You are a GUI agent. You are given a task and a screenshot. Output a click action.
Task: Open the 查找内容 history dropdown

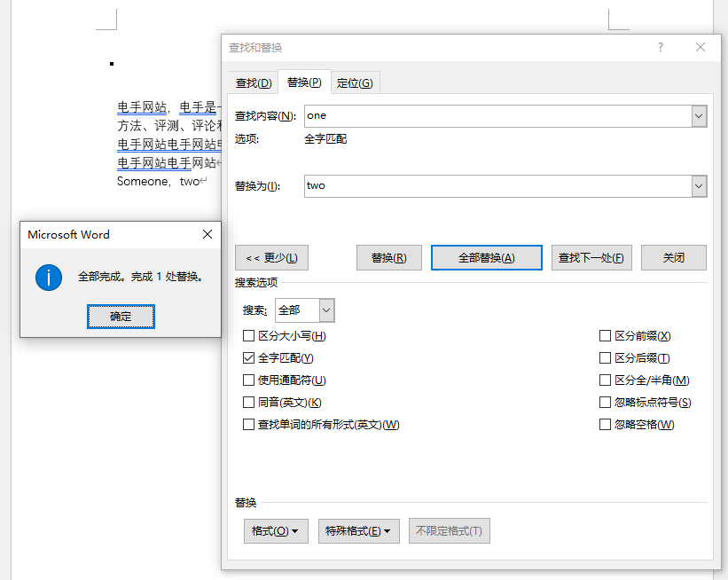pos(698,115)
